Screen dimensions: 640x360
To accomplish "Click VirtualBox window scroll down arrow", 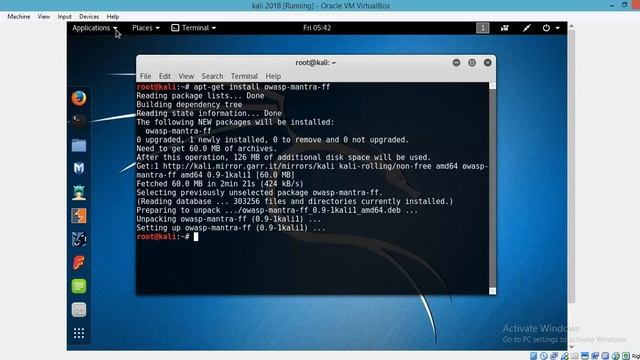I will pyautogui.click(x=571, y=347).
